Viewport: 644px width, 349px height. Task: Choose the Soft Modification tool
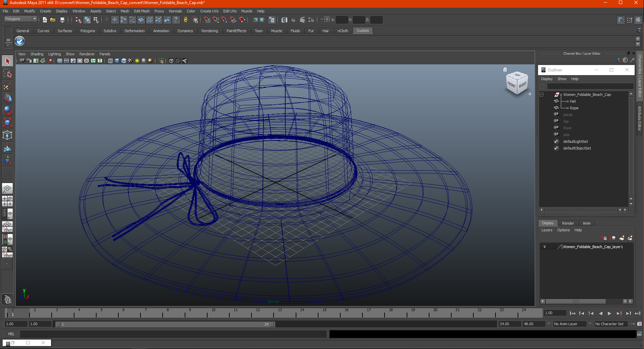pyautogui.click(x=7, y=148)
